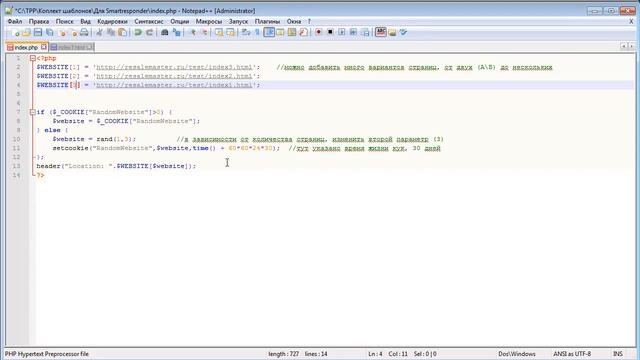Click the Print toolbar icon
Viewport: 640px width, 360px height.
point(84,32)
